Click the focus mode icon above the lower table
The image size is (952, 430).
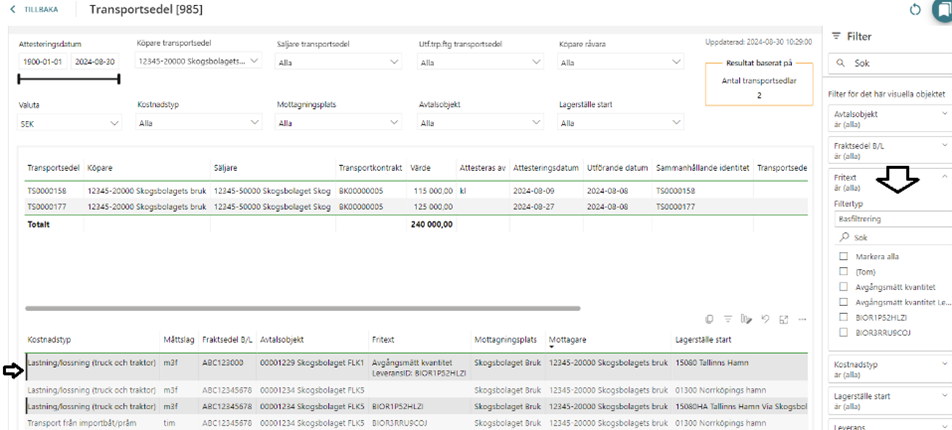(x=783, y=319)
